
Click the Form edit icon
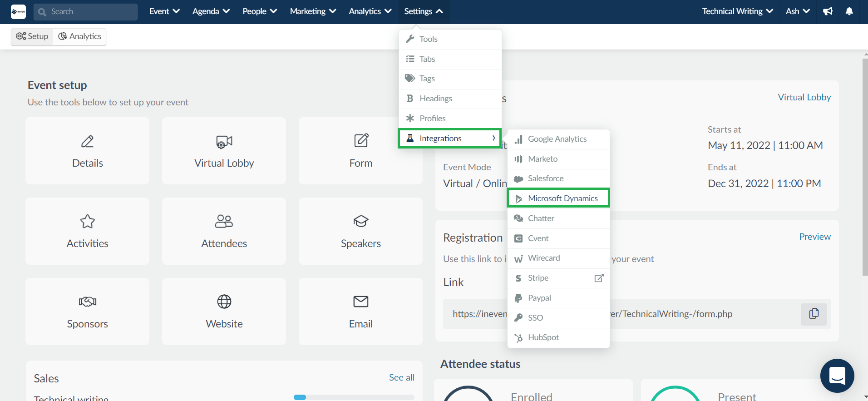click(361, 140)
